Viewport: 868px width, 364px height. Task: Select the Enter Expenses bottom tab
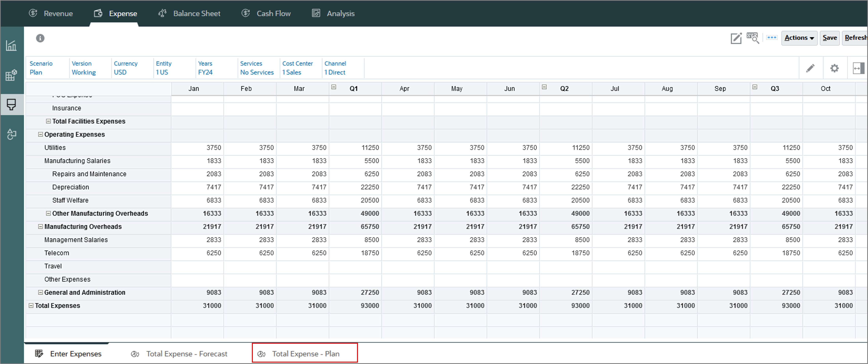coord(68,354)
